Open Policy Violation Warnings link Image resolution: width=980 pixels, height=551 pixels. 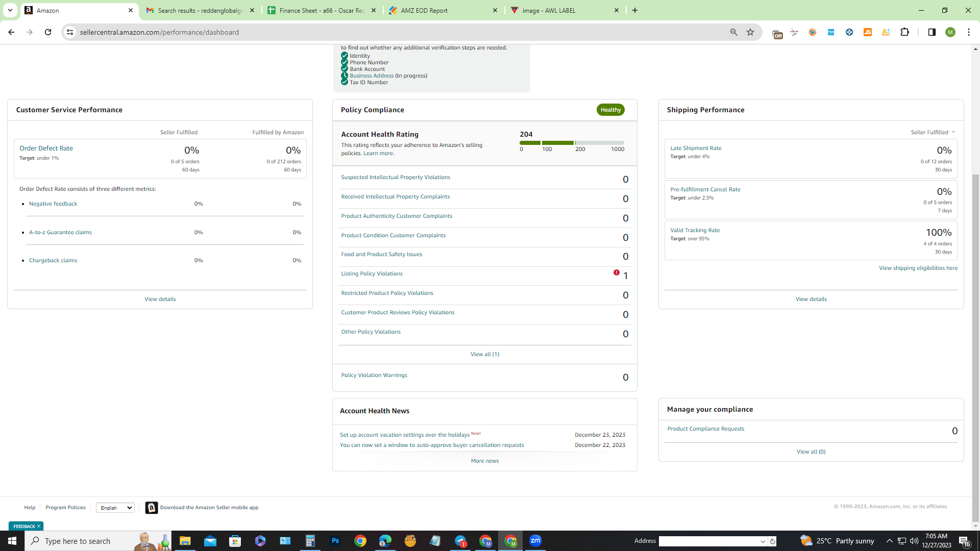tap(374, 375)
